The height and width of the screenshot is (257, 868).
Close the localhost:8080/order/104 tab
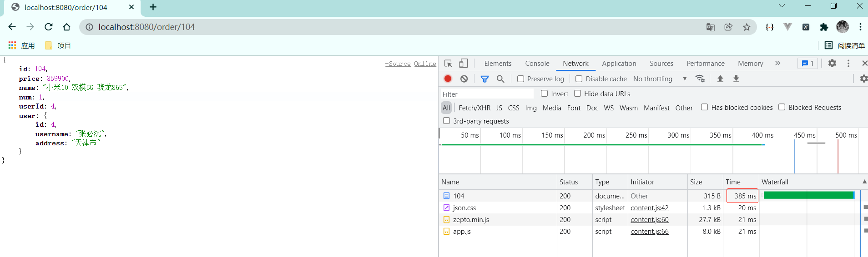[x=131, y=7]
